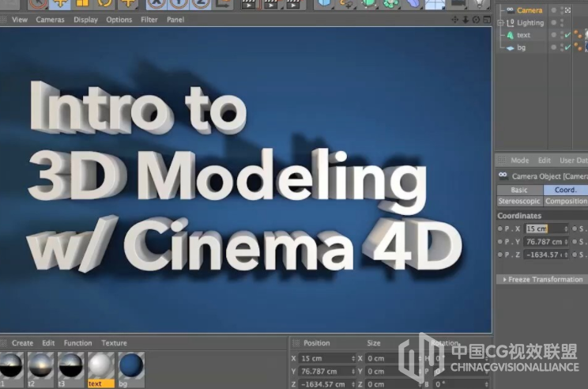Open the viewport Options menu
Screen dimensions: 588x389
tap(119, 20)
